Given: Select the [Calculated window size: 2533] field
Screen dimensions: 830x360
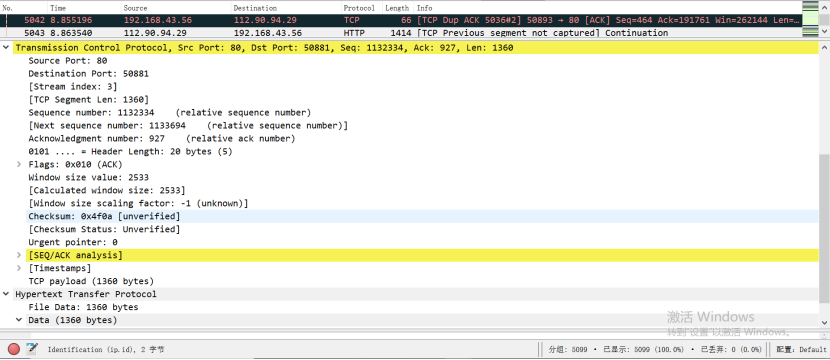Looking at the screenshot, I should [x=106, y=191].
